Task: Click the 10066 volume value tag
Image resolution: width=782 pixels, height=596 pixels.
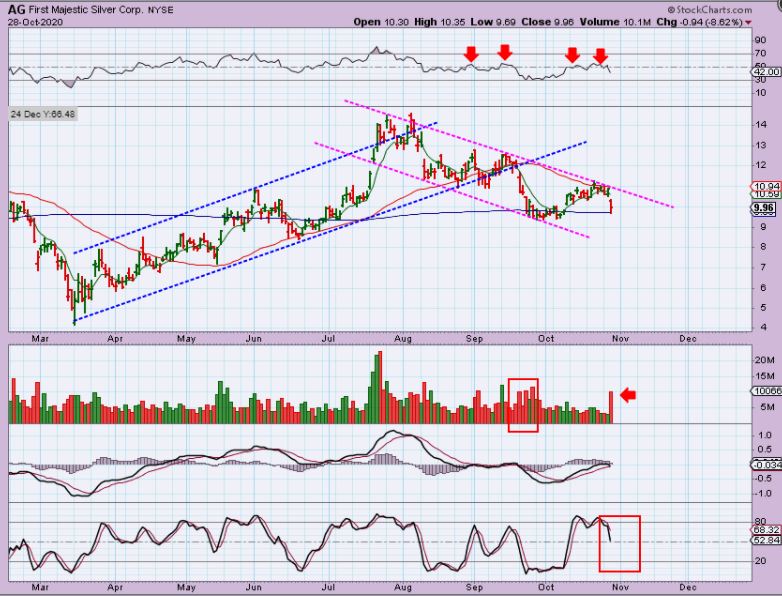Action: click(x=766, y=391)
